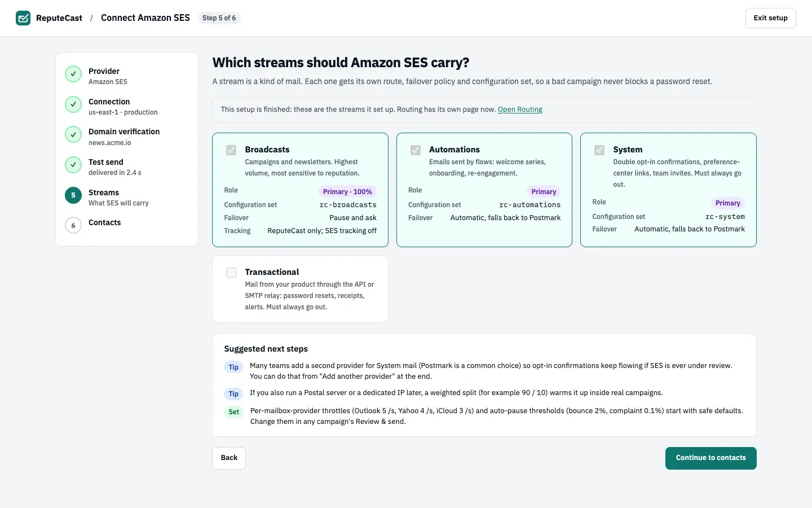Click the rc-system configuration set value
The image size is (812, 508).
(725, 217)
